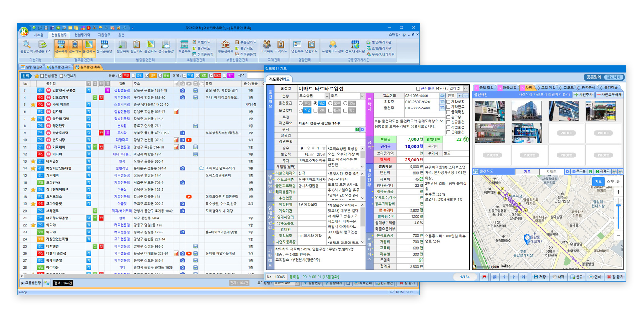Select the 추진 grade radio button
644x322 pixels.
coord(301,103)
